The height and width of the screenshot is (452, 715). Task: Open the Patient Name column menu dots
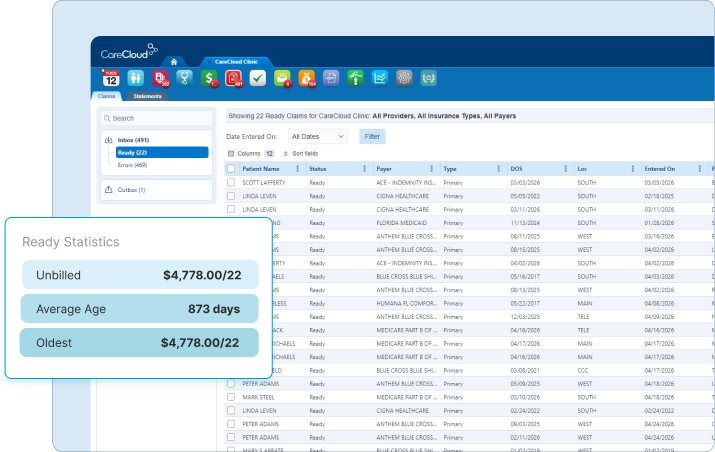point(298,169)
